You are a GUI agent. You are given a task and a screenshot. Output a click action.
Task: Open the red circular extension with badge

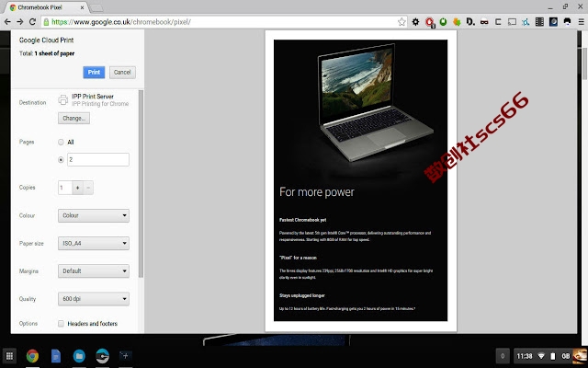(x=430, y=22)
